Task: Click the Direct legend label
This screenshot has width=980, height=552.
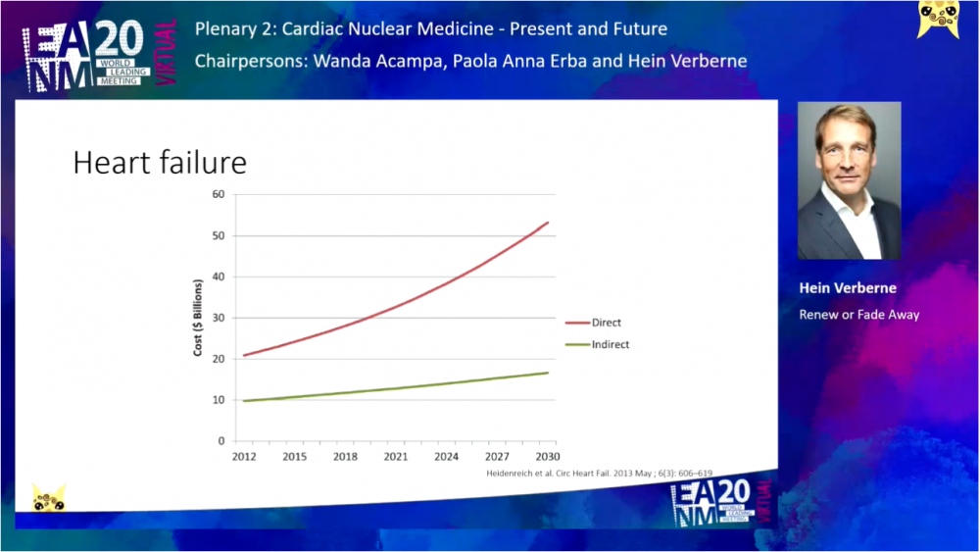Action: (607, 323)
